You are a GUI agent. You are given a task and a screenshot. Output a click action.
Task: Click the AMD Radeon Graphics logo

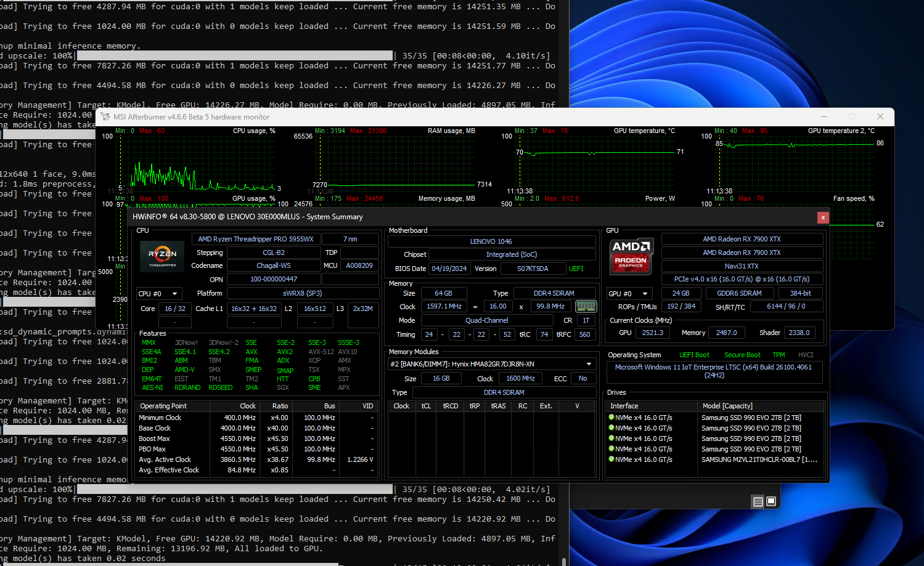click(x=631, y=256)
